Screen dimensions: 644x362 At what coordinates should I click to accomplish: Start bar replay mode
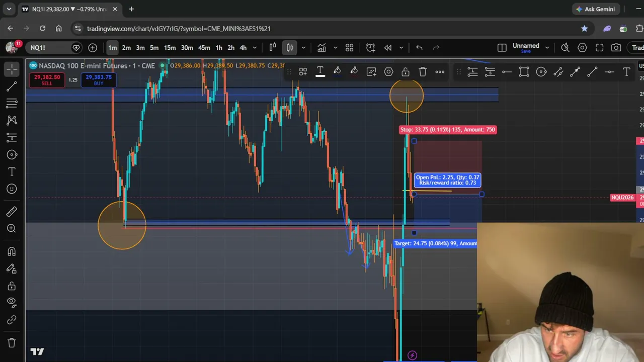pyautogui.click(x=388, y=48)
